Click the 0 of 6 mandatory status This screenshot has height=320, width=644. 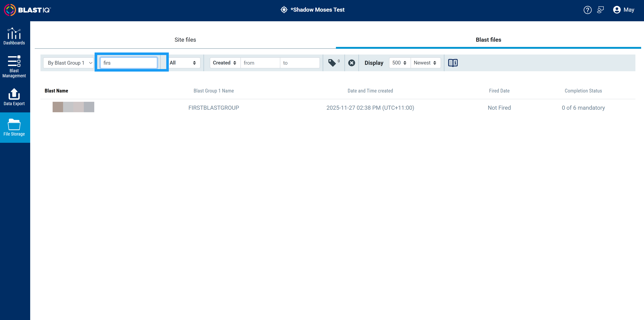(x=583, y=108)
